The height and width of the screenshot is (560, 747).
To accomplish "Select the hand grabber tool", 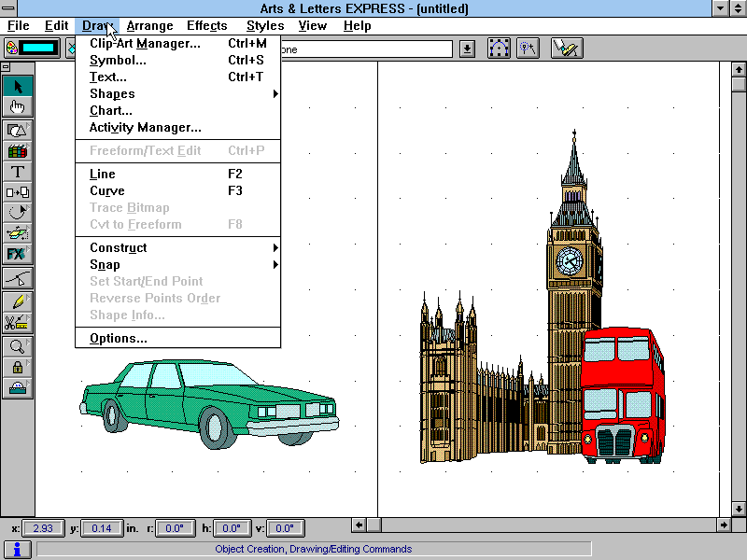I will (x=18, y=106).
